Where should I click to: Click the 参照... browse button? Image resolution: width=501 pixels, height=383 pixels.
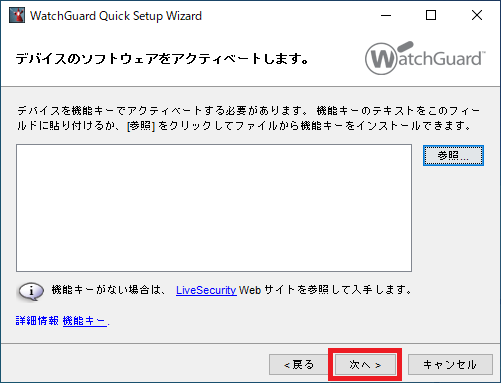tap(453, 155)
